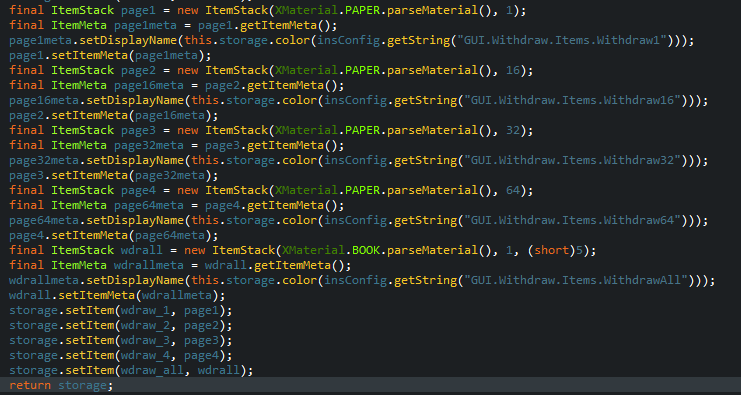741x395 pixels.
Task: Click storage in the return statement
Action: [82, 386]
